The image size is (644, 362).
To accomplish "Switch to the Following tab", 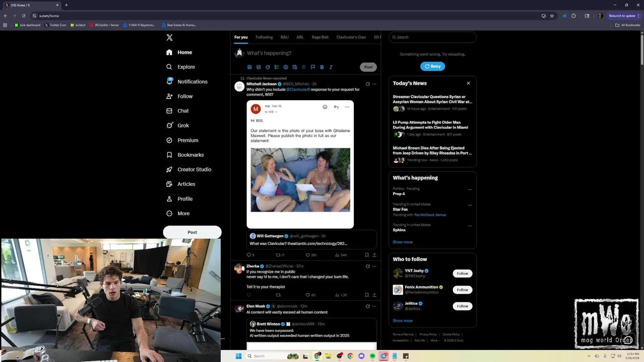I will point(264,37).
